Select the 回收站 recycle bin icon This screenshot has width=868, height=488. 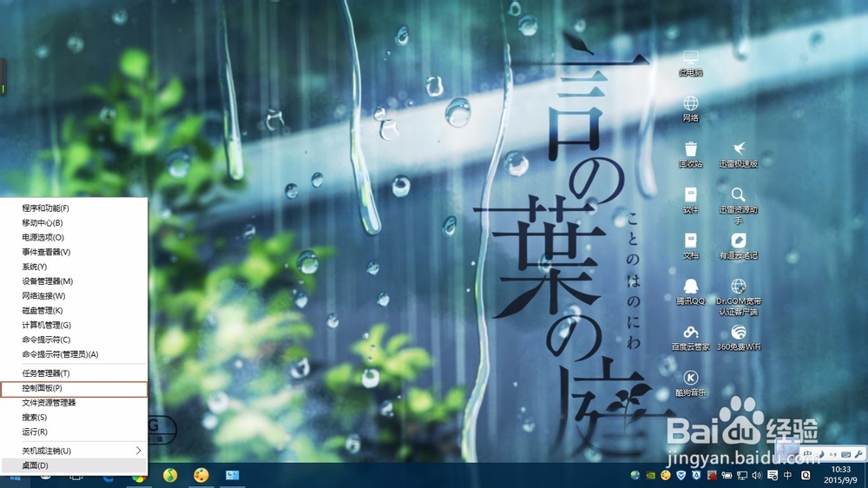point(690,155)
